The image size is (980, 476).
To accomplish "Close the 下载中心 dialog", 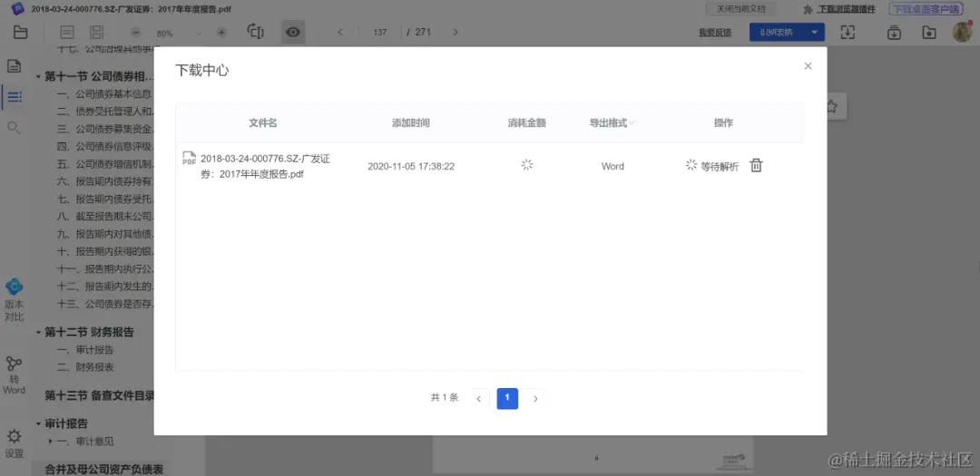I will (808, 66).
